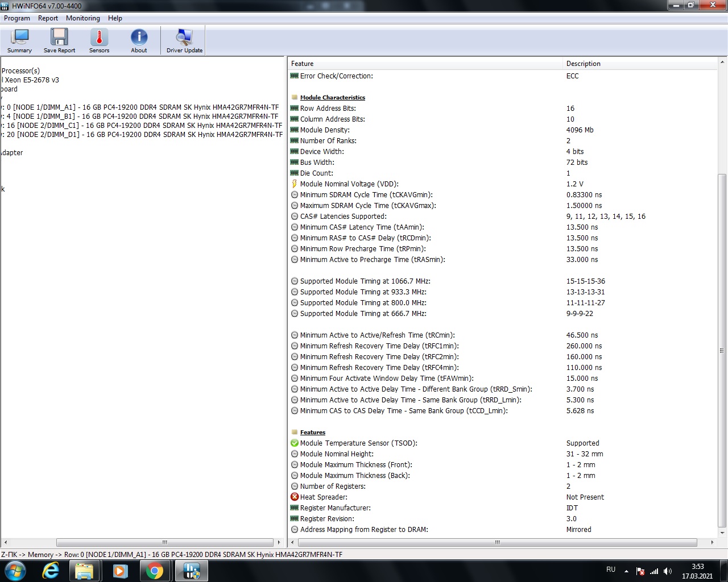Image resolution: width=728 pixels, height=582 pixels.
Task: Click the memory chip icon beside Row Address Bits
Action: tap(295, 109)
